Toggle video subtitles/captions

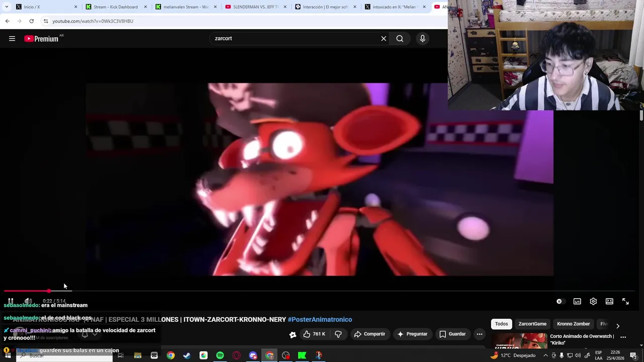point(577,301)
